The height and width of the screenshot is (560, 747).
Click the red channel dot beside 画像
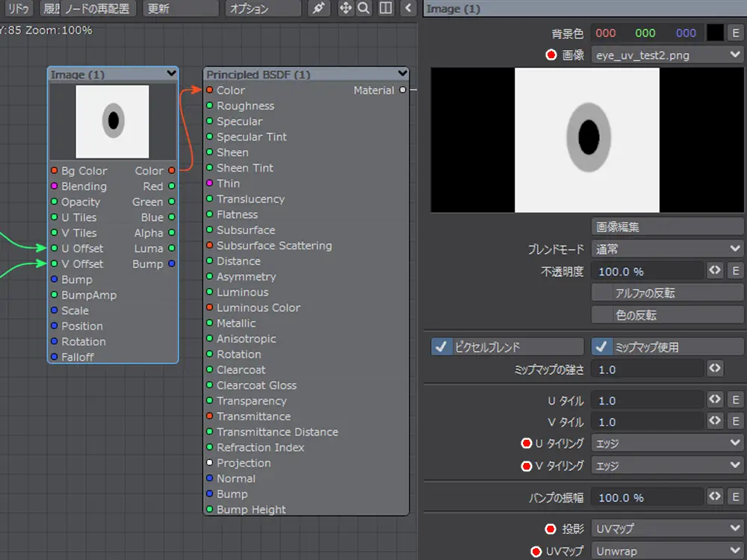(x=552, y=55)
